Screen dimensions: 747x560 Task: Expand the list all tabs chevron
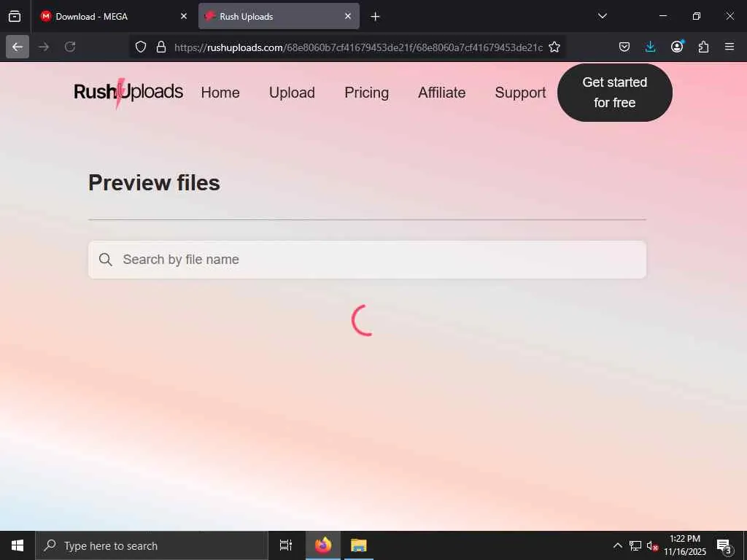(x=602, y=16)
